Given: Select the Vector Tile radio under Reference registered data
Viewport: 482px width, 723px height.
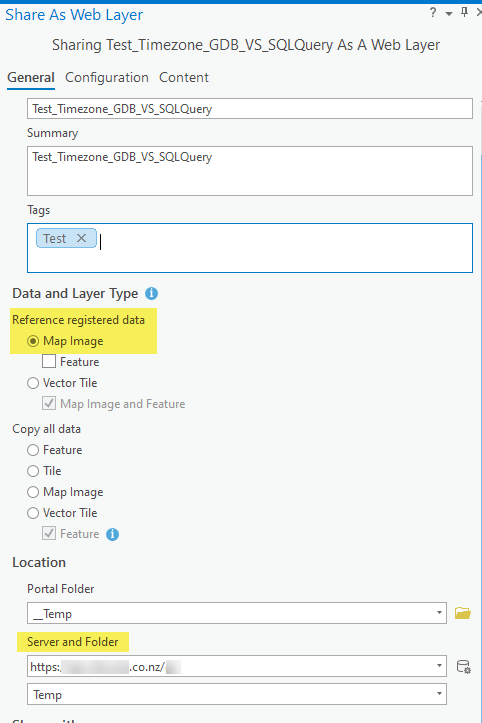Looking at the screenshot, I should pyautogui.click(x=33, y=383).
